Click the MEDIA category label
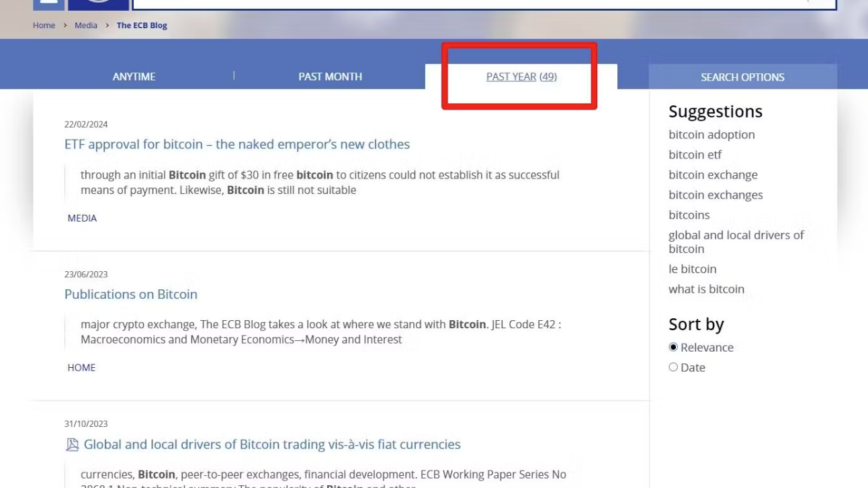The height and width of the screenshot is (488, 868). [x=82, y=218]
